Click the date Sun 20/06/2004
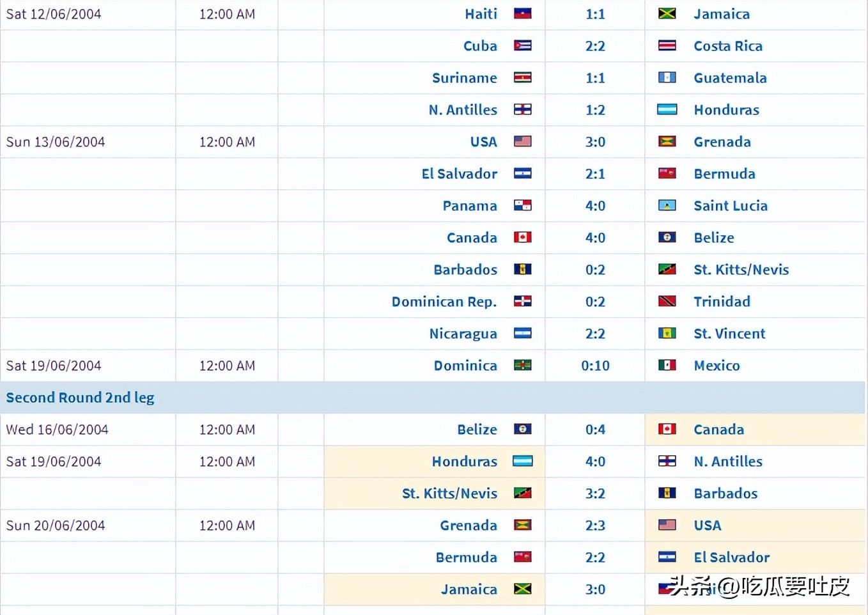Viewport: 868px width, 615px height. pos(56,525)
